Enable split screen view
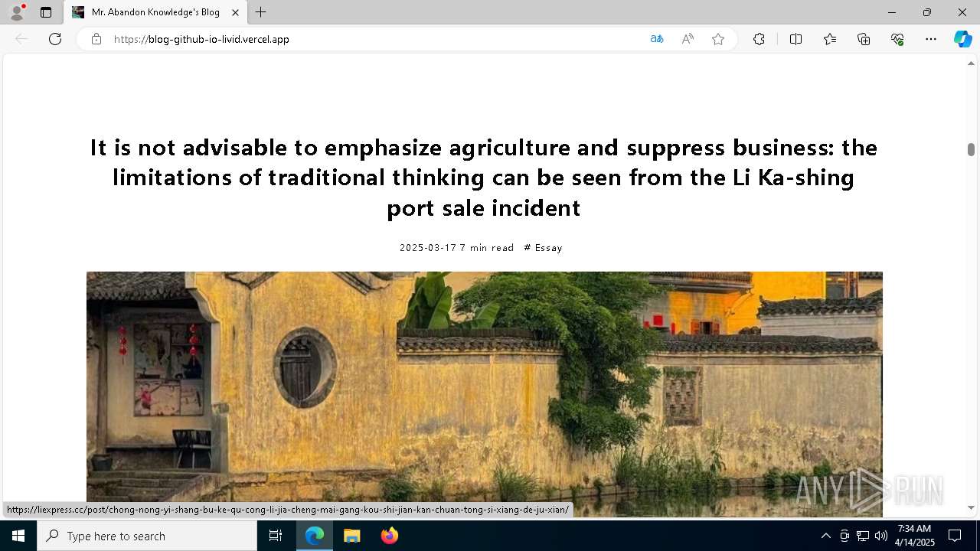 (x=795, y=39)
